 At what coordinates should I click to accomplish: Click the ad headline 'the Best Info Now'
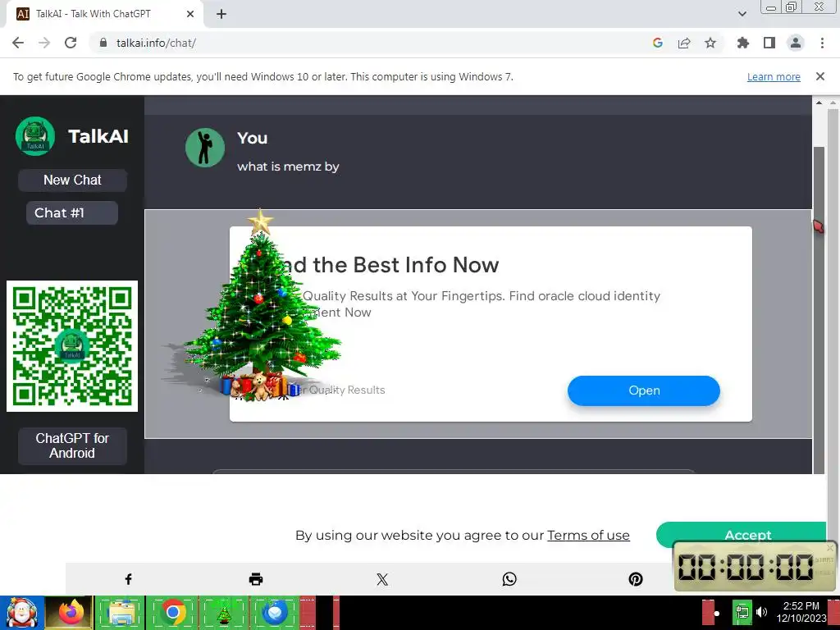[405, 265]
